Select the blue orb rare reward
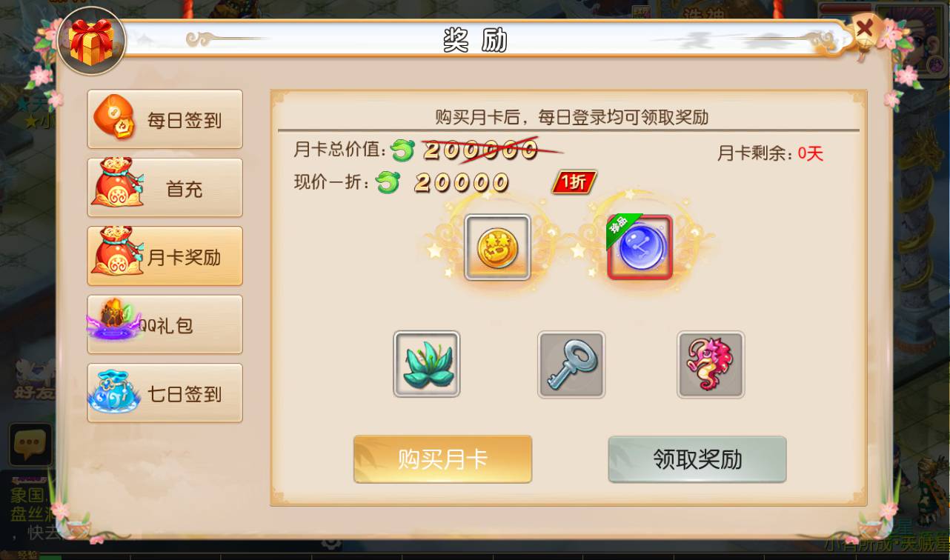950x560 pixels. pos(640,247)
